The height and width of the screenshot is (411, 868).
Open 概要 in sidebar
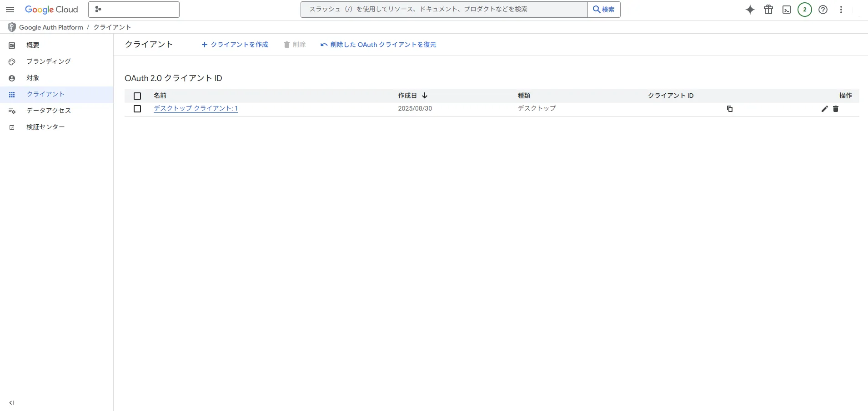(x=56, y=45)
